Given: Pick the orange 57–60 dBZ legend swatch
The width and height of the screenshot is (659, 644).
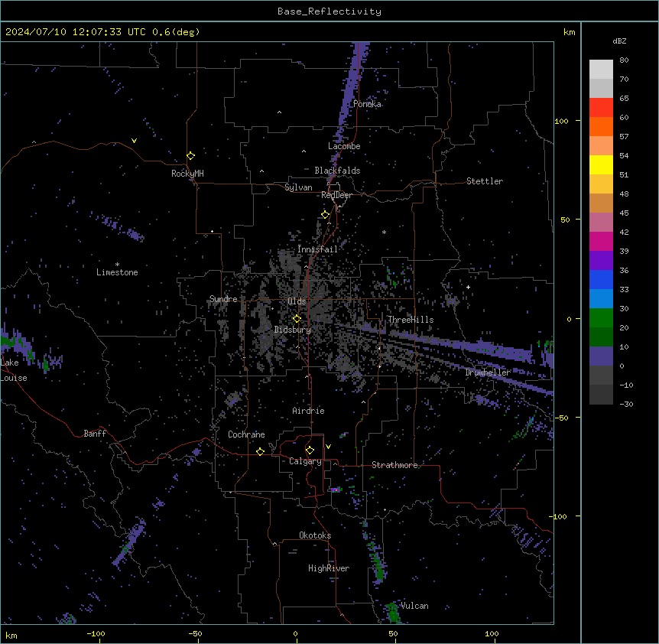Looking at the screenshot, I should coord(601,126).
